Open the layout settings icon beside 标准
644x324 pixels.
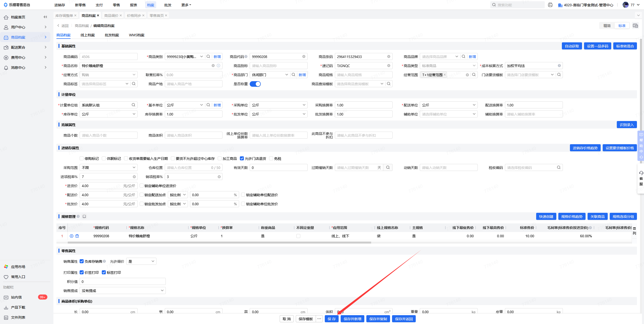click(635, 26)
